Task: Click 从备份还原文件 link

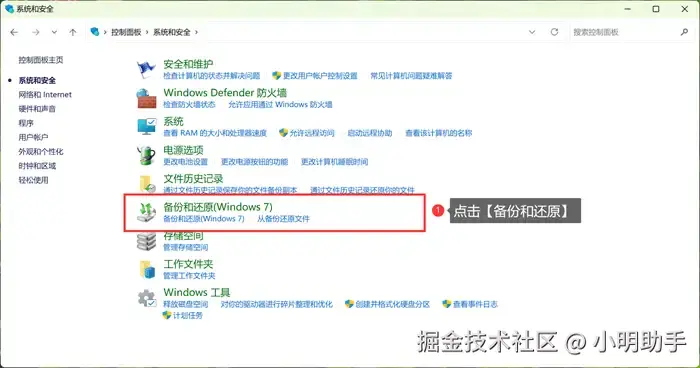Action: (283, 219)
